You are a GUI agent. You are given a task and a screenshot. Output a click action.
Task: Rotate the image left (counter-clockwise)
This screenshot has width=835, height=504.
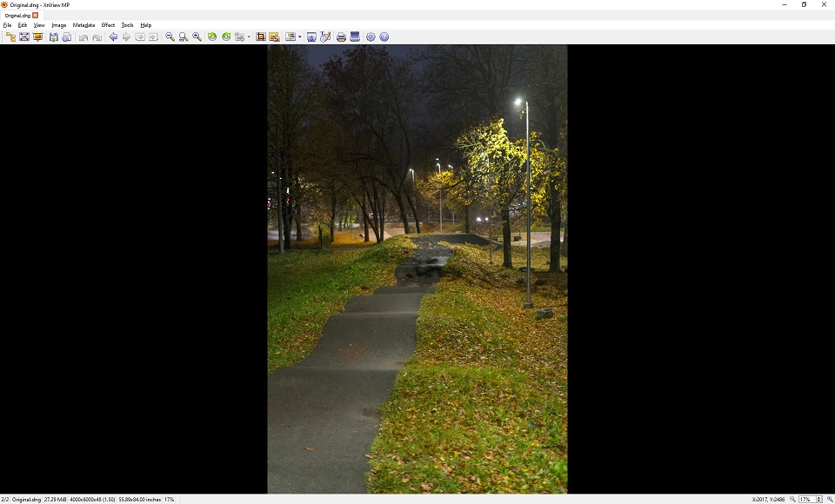click(212, 36)
